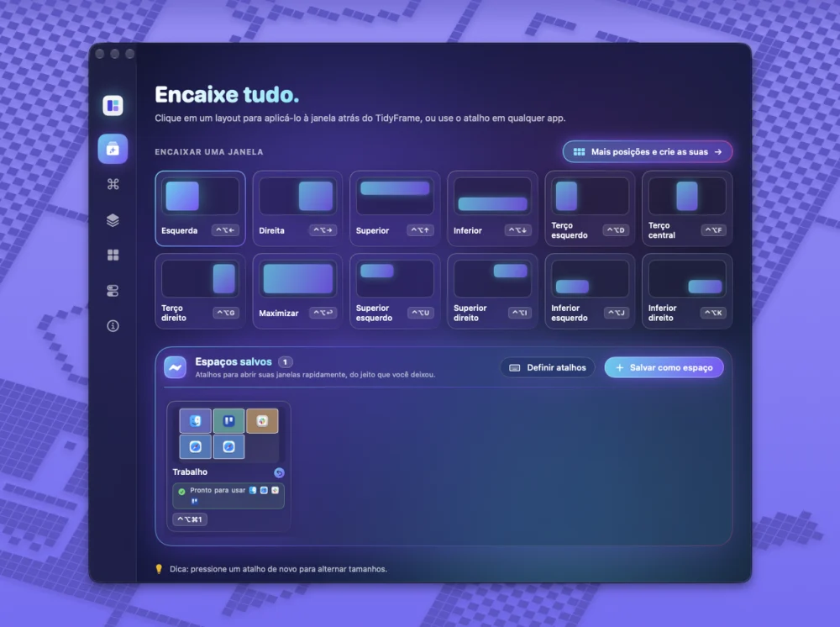Open the info section in sidebar
Screen dimensions: 840x627
click(113, 326)
